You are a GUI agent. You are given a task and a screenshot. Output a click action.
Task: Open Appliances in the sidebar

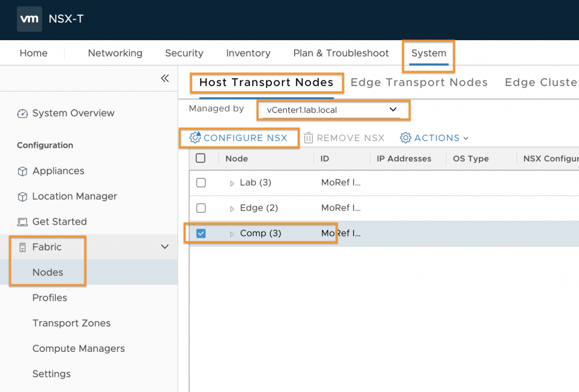coord(58,171)
